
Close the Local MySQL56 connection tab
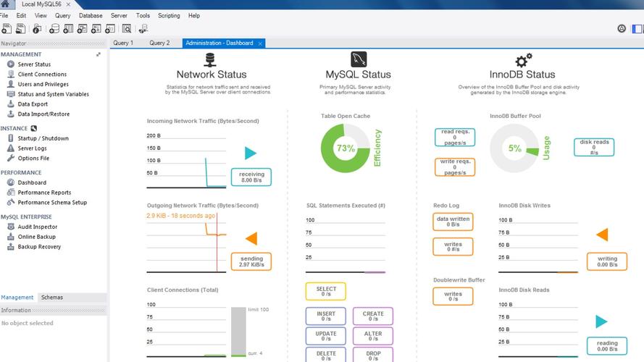[x=68, y=4]
